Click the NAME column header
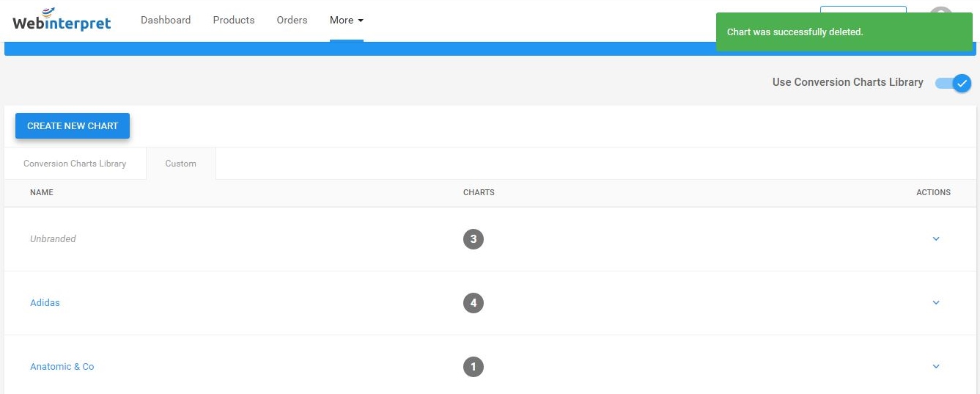Image resolution: width=980 pixels, height=394 pixels. coord(42,192)
